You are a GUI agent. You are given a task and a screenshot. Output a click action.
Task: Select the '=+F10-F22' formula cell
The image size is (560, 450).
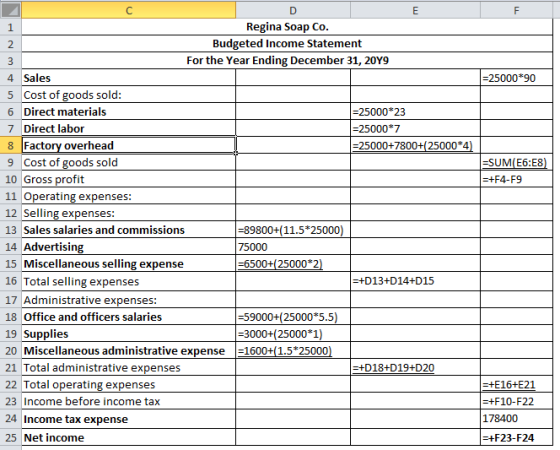[x=516, y=401]
